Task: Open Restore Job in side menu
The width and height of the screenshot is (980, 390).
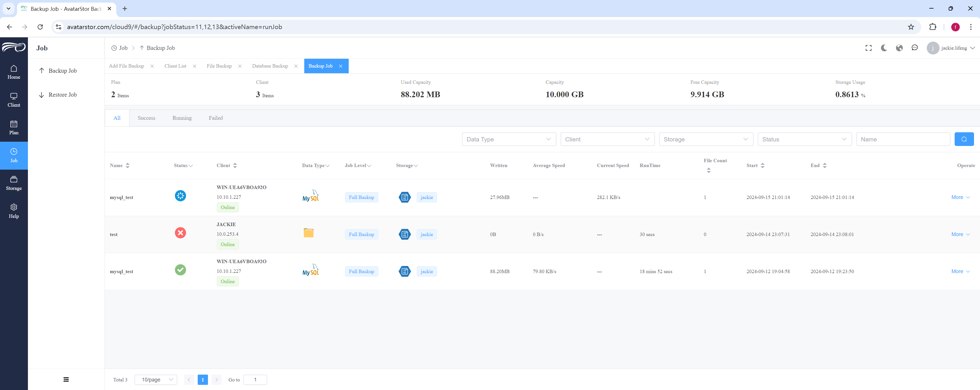Action: pyautogui.click(x=63, y=95)
